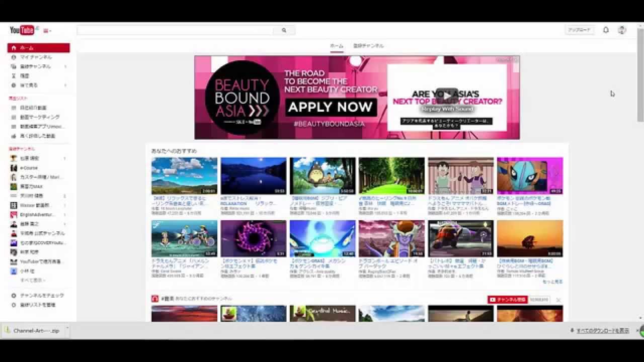The height and width of the screenshot is (362, 644).
Task: Open the 動画編集アプリ playlist in sidebar
Action: pos(39,127)
